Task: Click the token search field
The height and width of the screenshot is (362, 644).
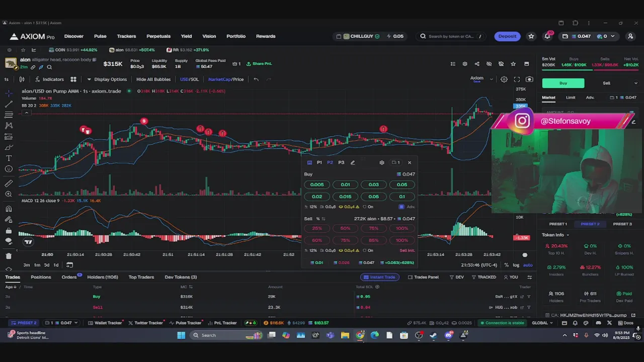Action: click(451, 36)
